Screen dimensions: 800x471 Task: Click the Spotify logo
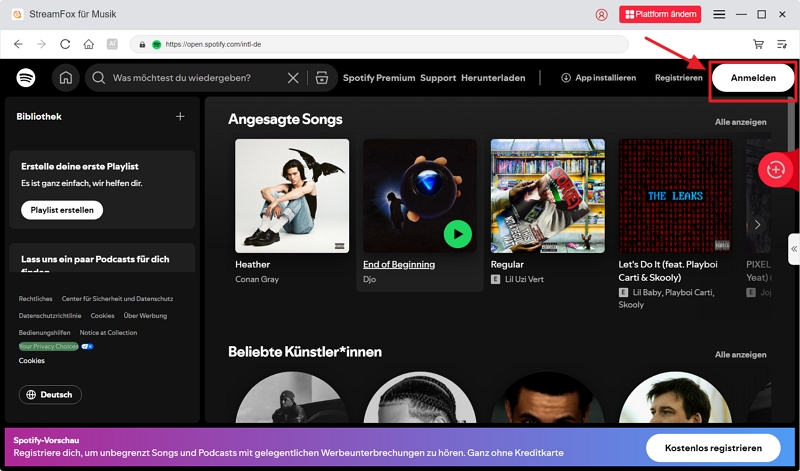(x=26, y=78)
